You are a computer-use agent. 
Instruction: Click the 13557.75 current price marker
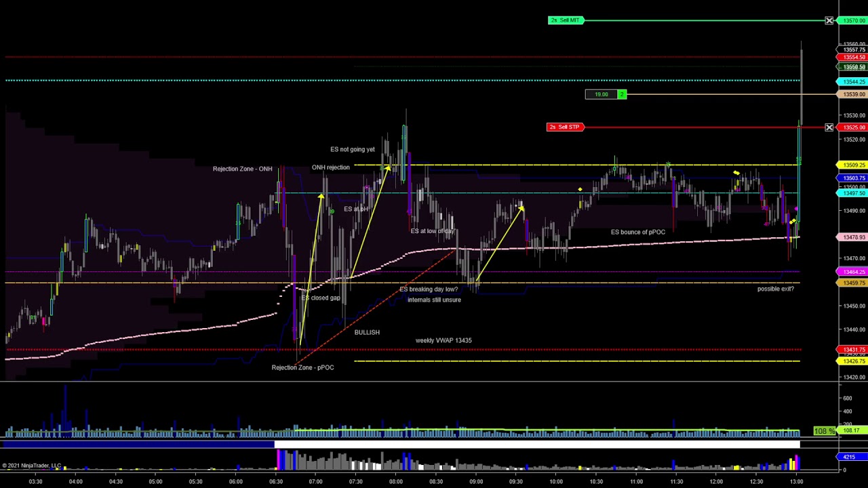coord(852,49)
